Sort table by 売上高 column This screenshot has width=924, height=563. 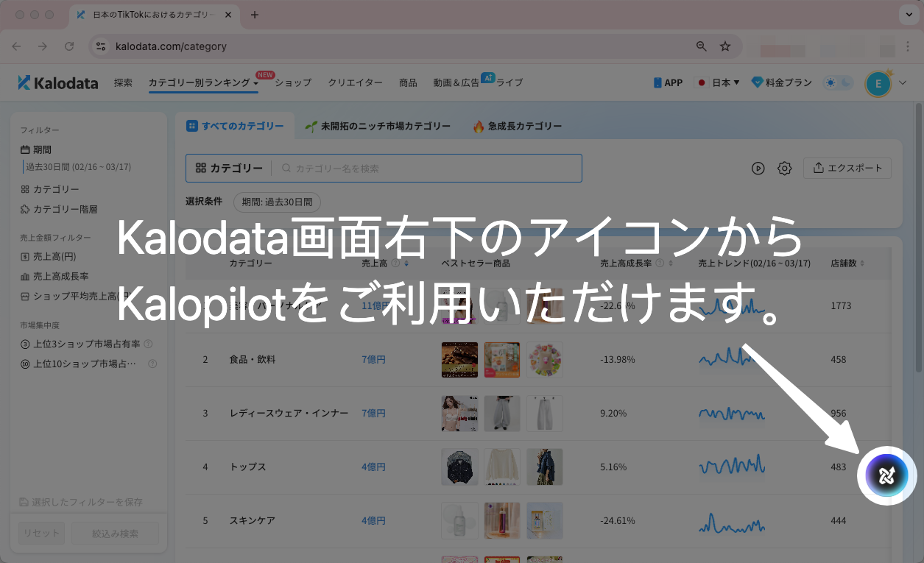[x=406, y=263]
